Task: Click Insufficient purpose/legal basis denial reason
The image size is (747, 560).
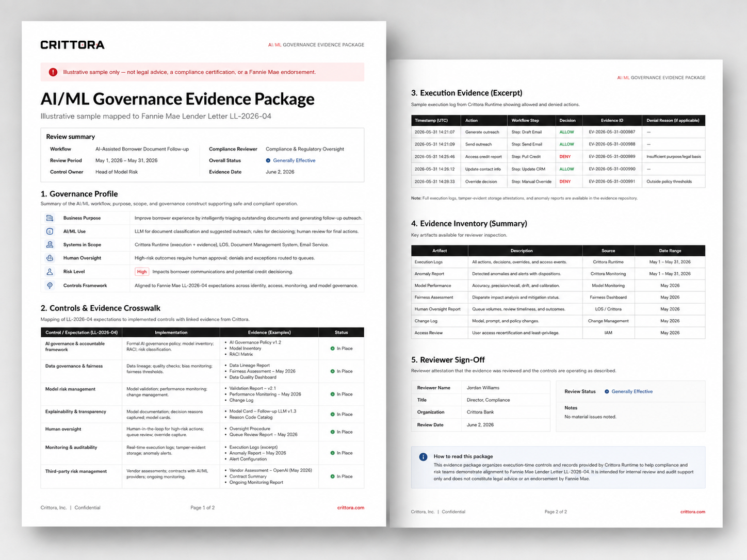Action: [x=673, y=157]
